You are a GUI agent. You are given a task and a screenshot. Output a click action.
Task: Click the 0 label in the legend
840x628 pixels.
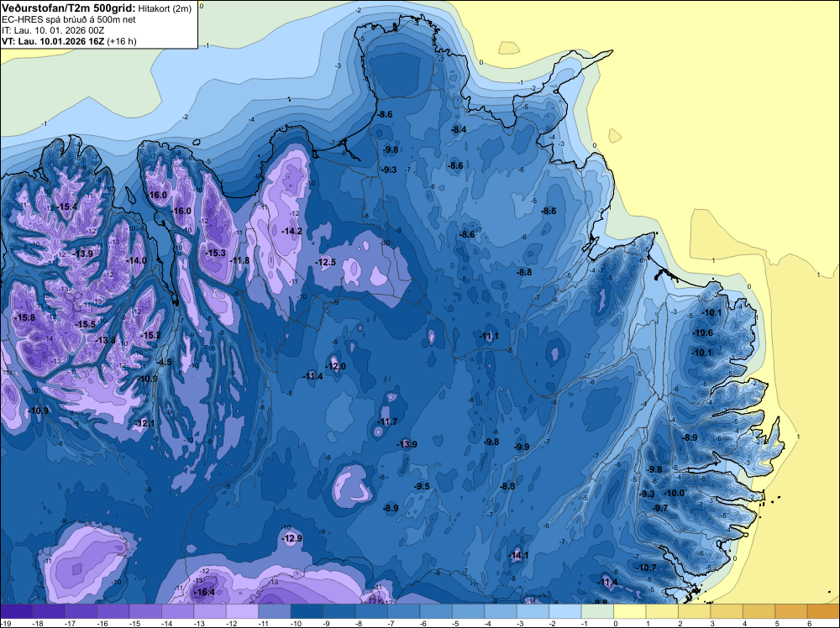pyautogui.click(x=616, y=623)
